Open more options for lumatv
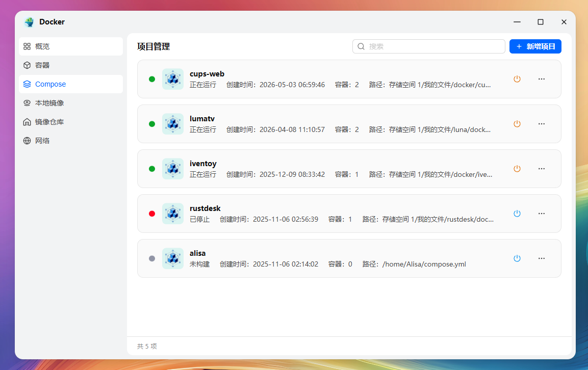The height and width of the screenshot is (370, 588). pyautogui.click(x=542, y=124)
